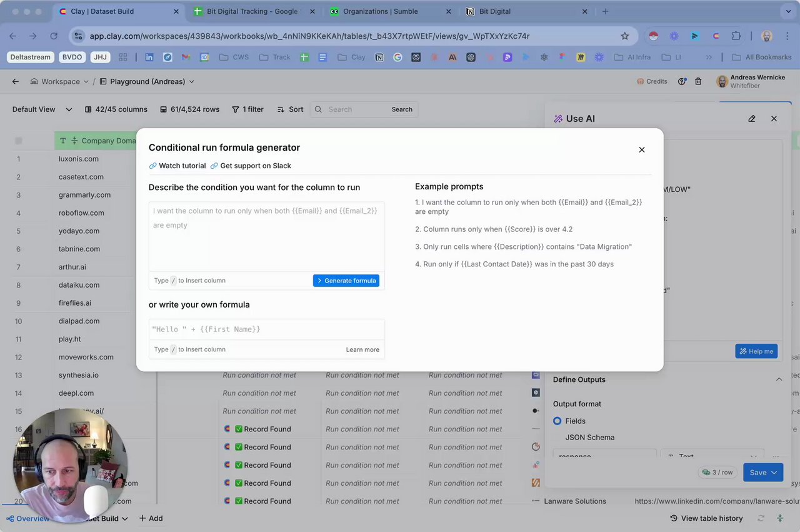
Task: Click the Help me button
Action: [756, 351]
